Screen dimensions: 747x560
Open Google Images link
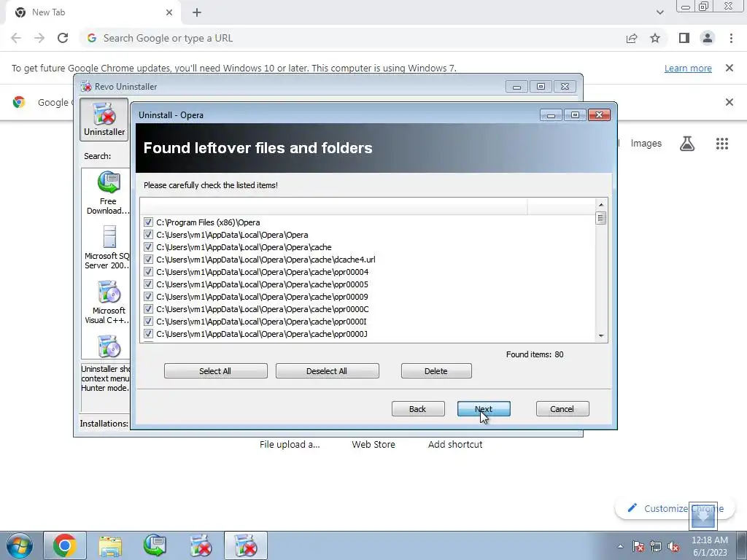point(646,144)
